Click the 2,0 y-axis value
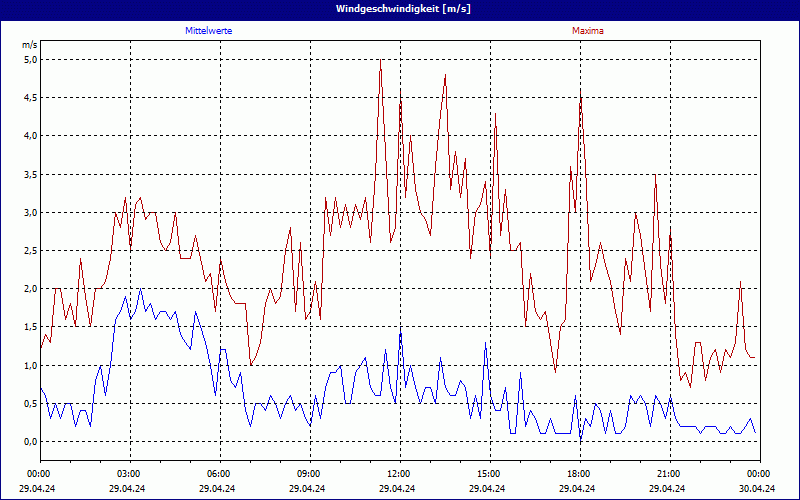 [30, 289]
